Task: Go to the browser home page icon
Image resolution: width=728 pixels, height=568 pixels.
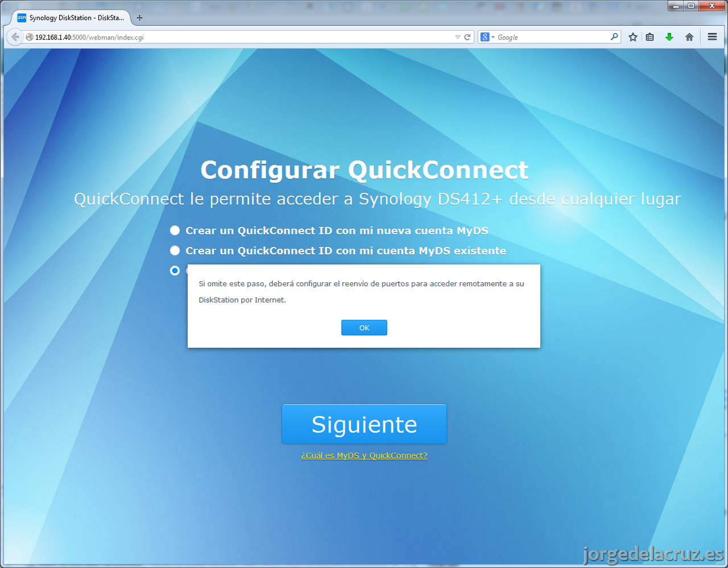Action: point(689,37)
